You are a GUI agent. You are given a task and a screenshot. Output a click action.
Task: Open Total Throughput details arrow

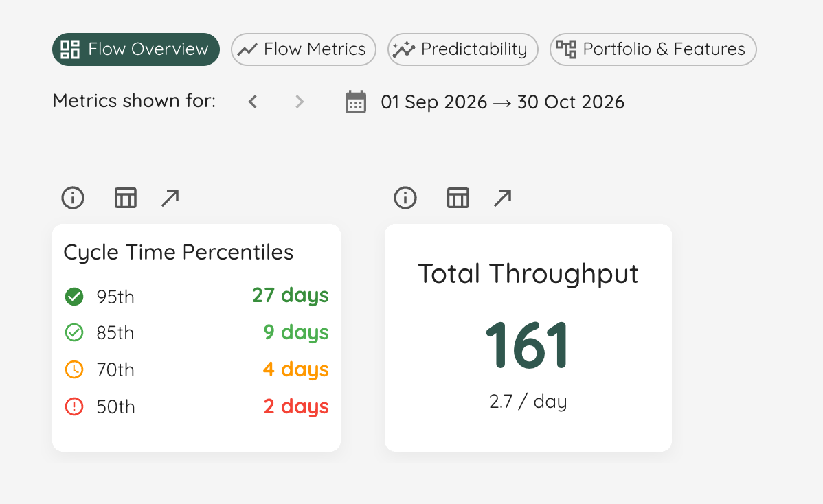(x=502, y=198)
